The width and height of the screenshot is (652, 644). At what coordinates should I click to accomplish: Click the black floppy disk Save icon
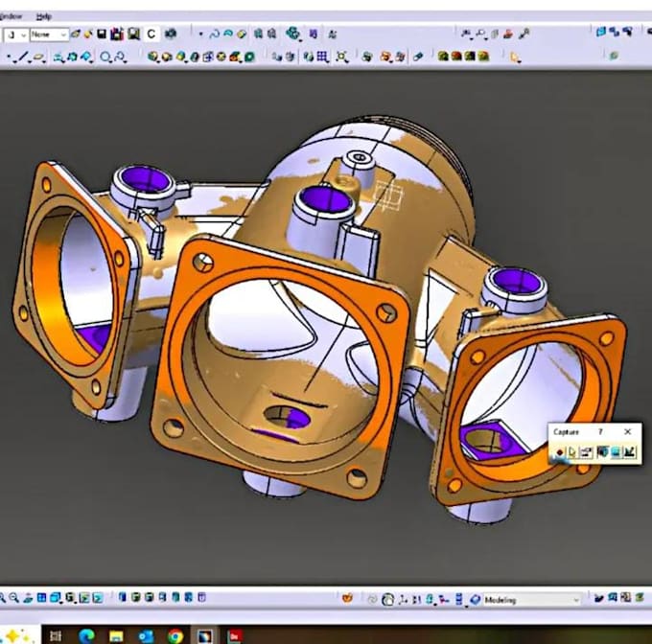102,34
